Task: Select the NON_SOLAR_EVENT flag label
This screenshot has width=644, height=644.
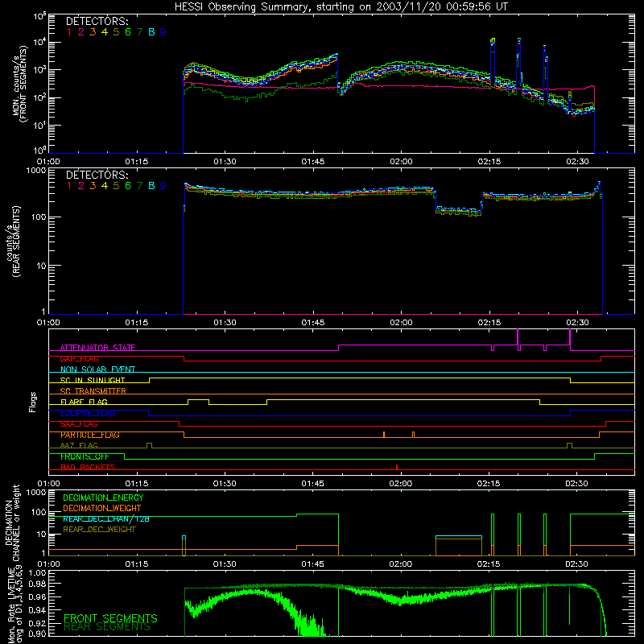Action: pos(97,369)
